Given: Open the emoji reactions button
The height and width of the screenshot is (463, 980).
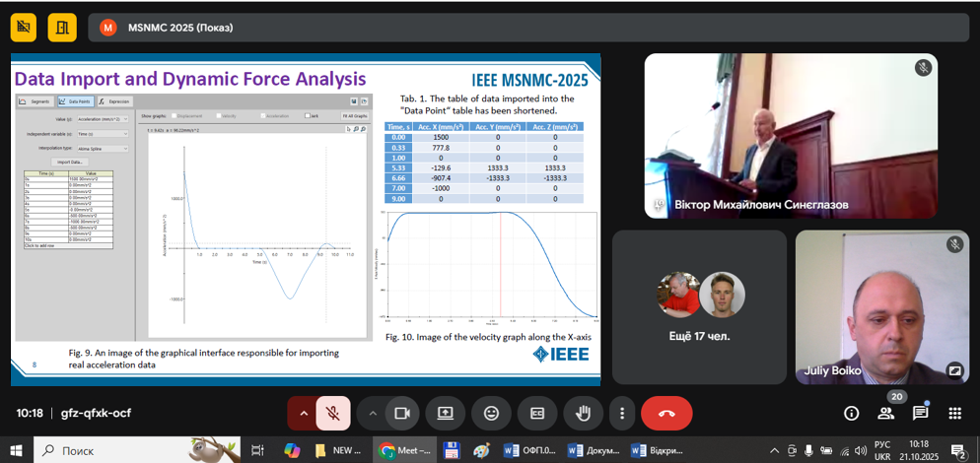Looking at the screenshot, I should pyautogui.click(x=491, y=414).
